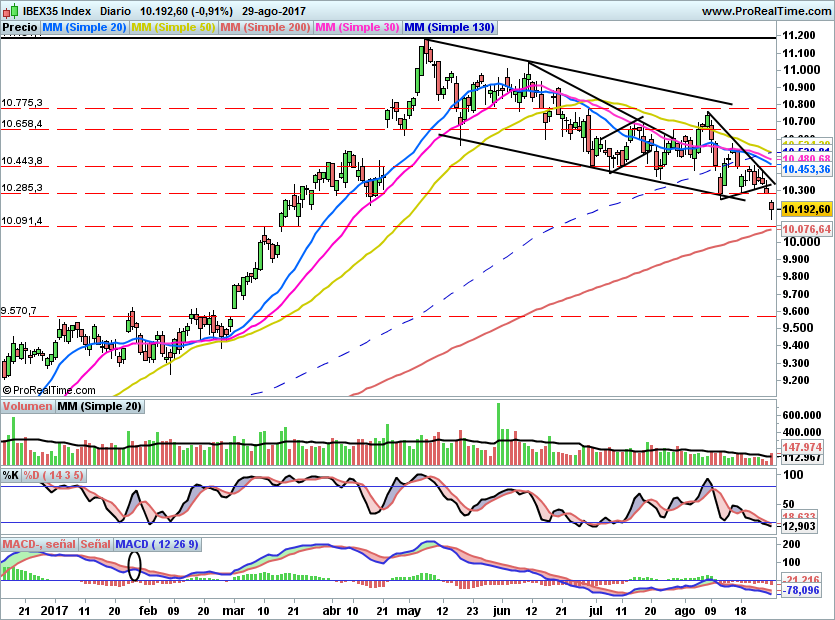
Task: Select the highlighted 10.192,60 price badge
Action: tap(805, 210)
